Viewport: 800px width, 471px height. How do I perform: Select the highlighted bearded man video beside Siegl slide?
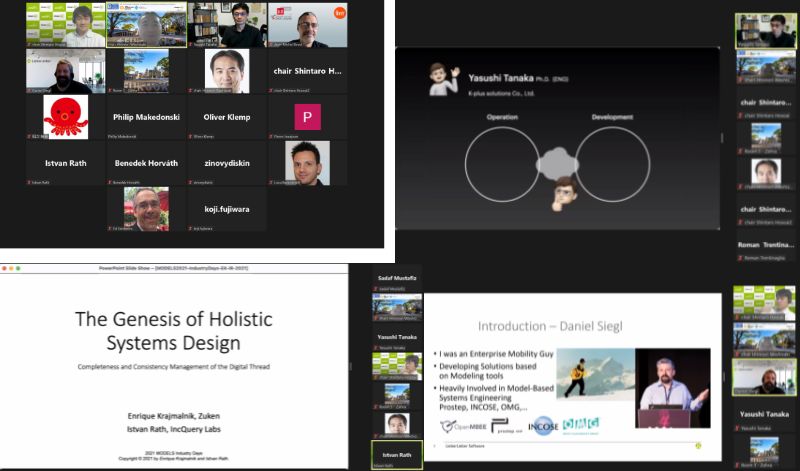[764, 378]
